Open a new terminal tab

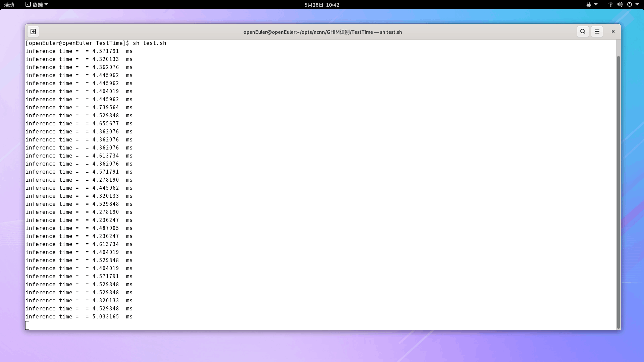coord(33,32)
